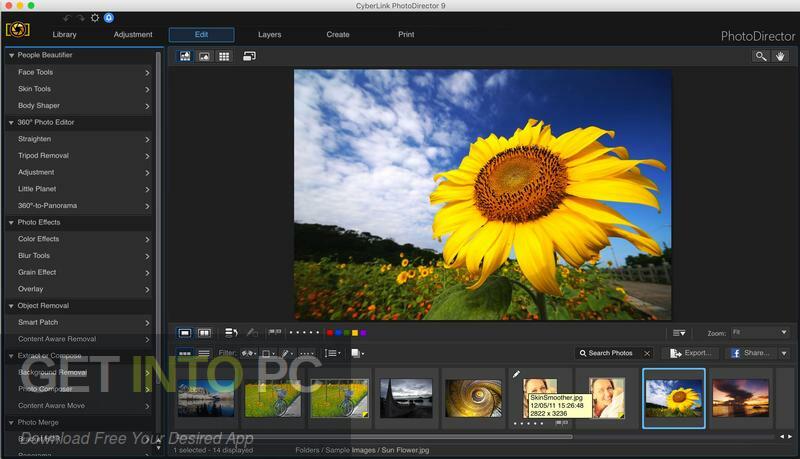800x459 pixels.
Task: Open Content Aware Removal
Action: (79, 339)
